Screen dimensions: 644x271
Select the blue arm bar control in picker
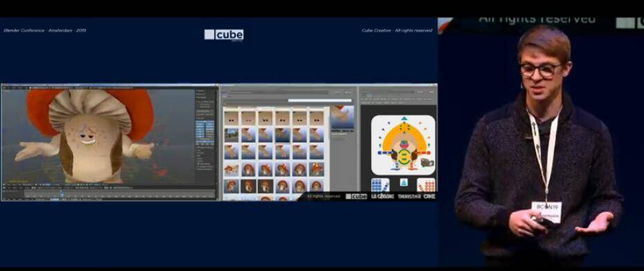coord(386,153)
